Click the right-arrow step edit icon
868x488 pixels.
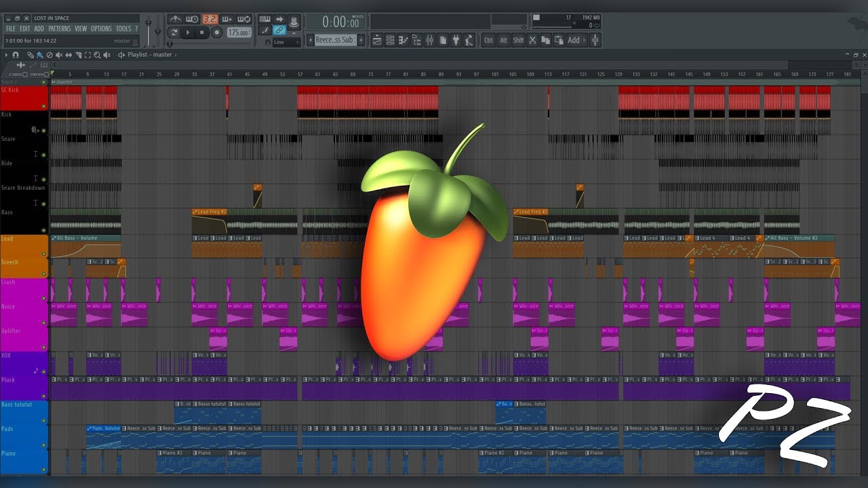279,19
